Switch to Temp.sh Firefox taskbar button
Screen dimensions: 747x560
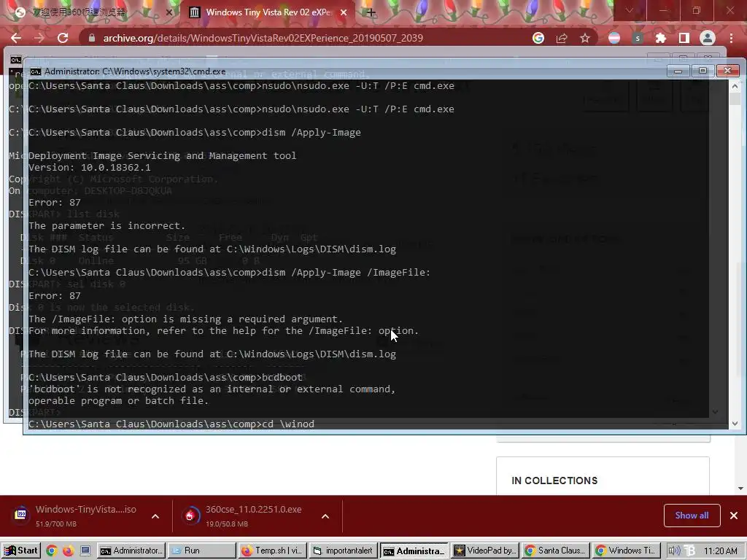click(x=273, y=551)
